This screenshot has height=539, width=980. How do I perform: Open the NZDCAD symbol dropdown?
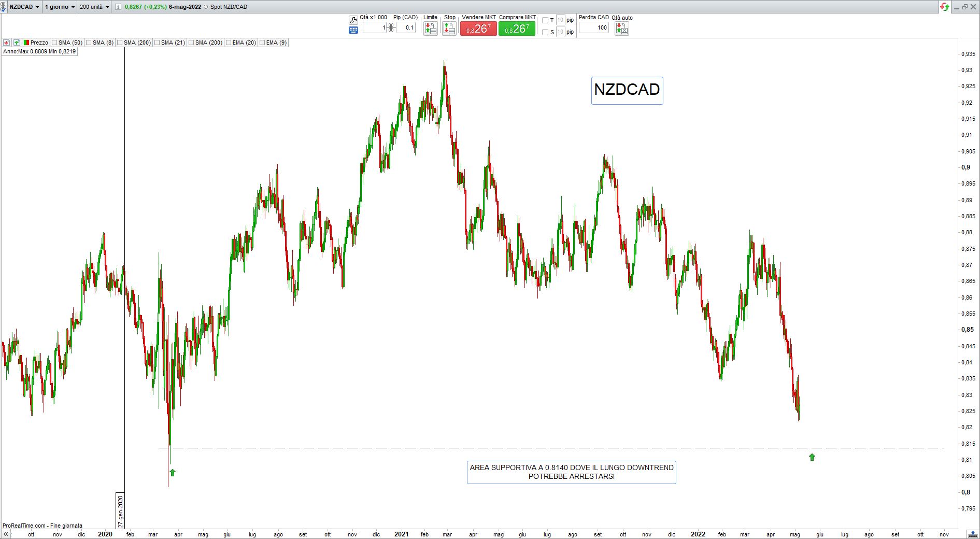point(24,7)
